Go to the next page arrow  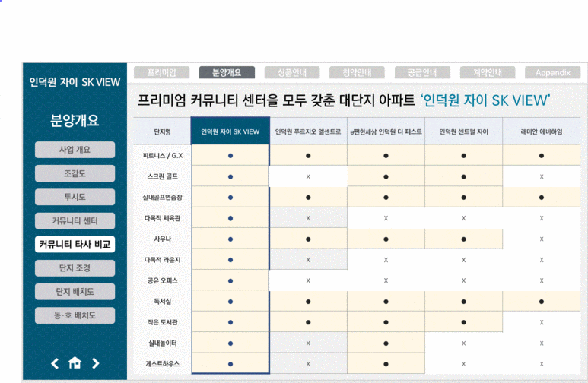coord(96,363)
